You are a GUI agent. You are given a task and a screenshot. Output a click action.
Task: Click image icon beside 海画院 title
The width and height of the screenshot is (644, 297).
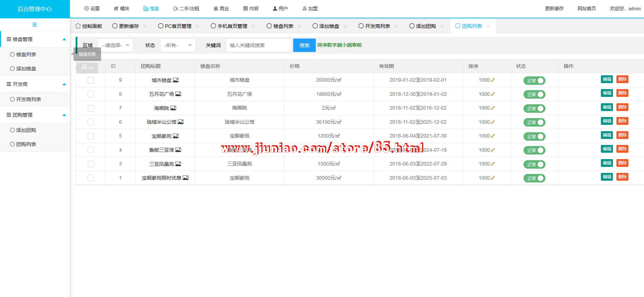click(173, 108)
